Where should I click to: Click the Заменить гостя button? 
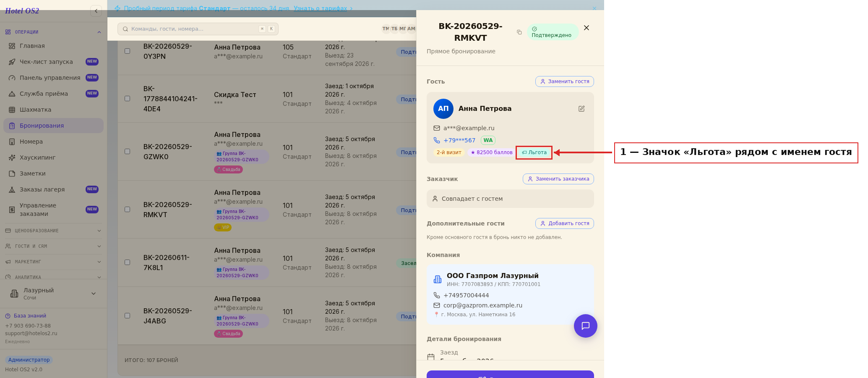tap(565, 81)
